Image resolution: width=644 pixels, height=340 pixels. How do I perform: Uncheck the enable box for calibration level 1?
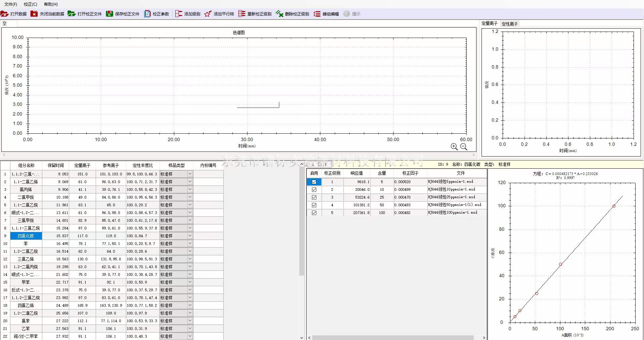coord(314,182)
